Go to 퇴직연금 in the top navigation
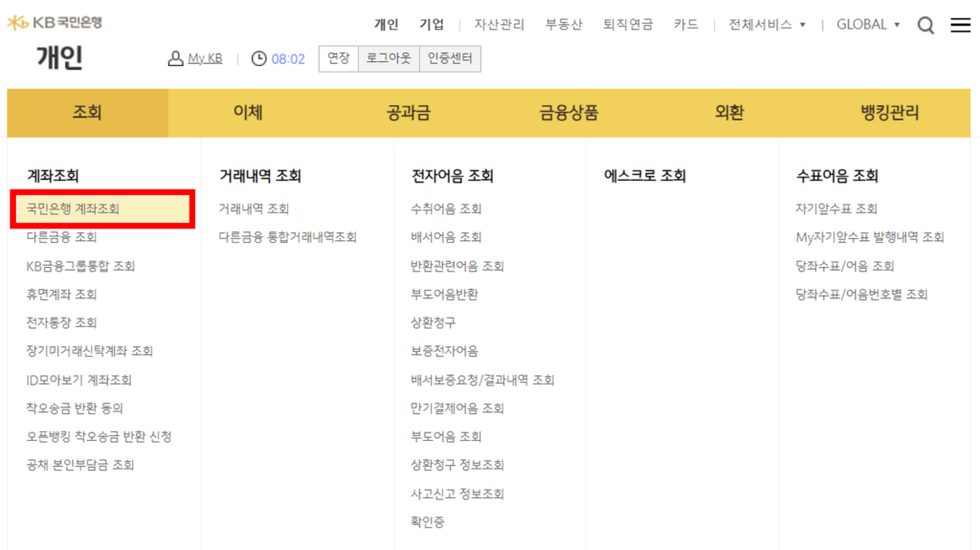The height and width of the screenshot is (550, 980). pyautogui.click(x=628, y=24)
